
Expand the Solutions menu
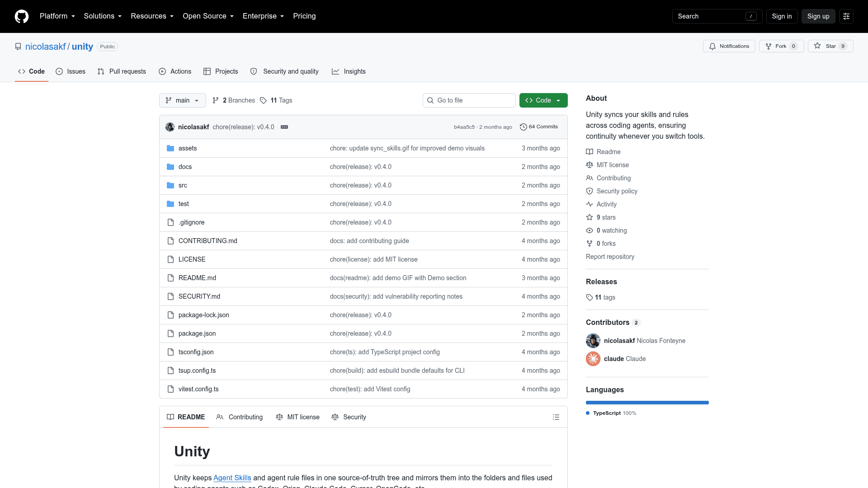[x=103, y=16]
